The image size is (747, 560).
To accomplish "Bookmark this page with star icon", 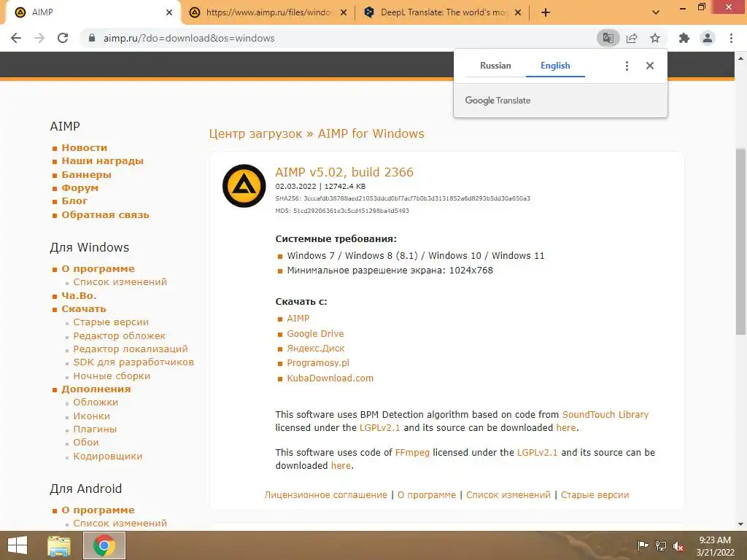I will pyautogui.click(x=655, y=38).
